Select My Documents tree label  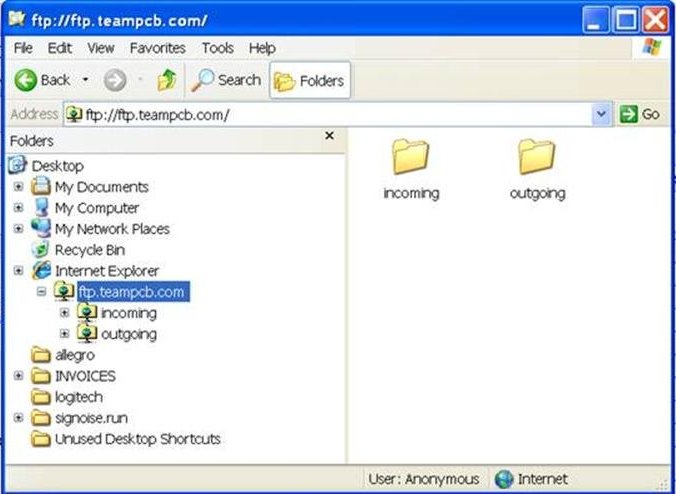pyautogui.click(x=101, y=187)
